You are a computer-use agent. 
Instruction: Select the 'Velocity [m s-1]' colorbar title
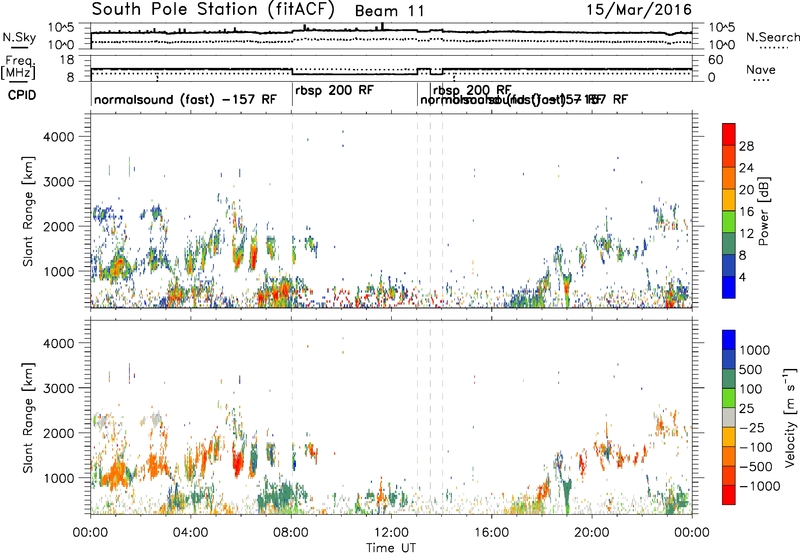pyautogui.click(x=790, y=417)
